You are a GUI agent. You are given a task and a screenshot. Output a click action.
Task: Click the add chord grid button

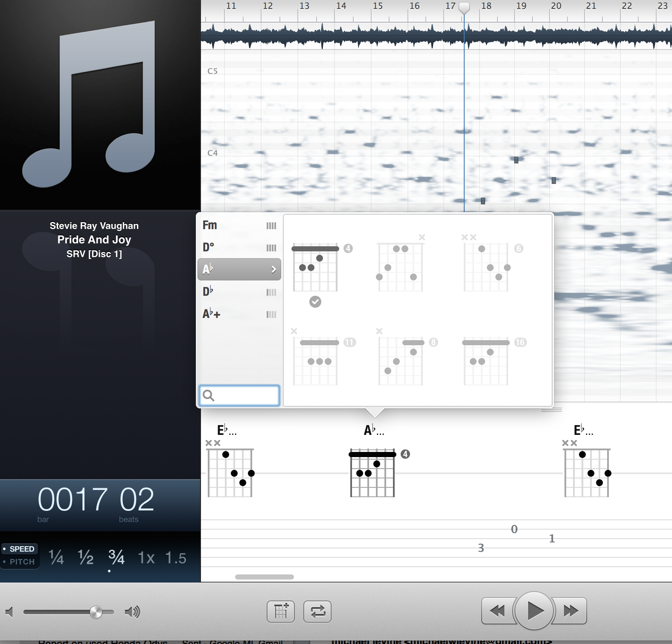pos(281,612)
